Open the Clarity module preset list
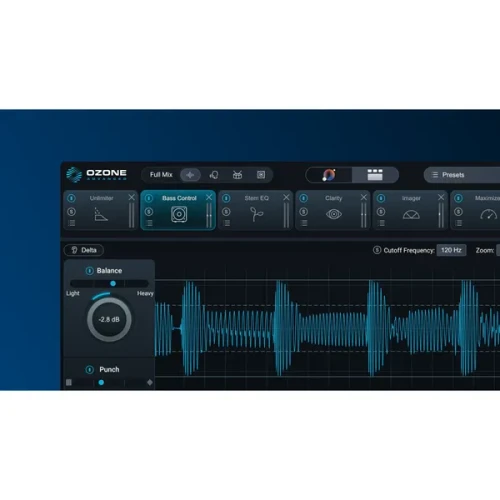The height and width of the screenshot is (500, 500). (303, 223)
